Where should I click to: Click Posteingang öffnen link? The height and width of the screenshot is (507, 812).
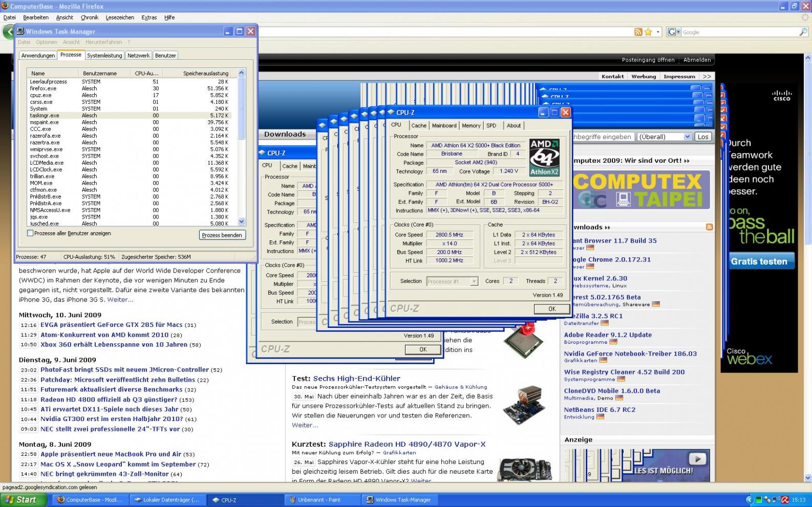tap(648, 60)
